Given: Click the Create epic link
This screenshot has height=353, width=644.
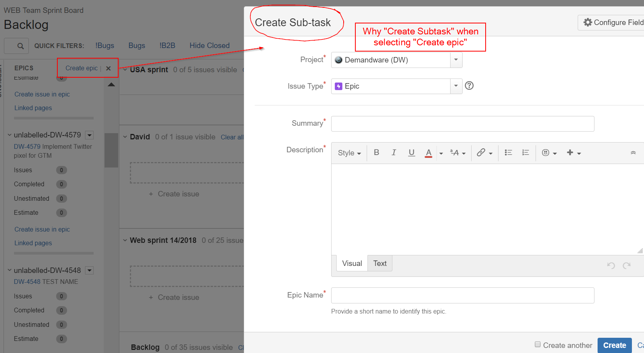Looking at the screenshot, I should point(82,68).
